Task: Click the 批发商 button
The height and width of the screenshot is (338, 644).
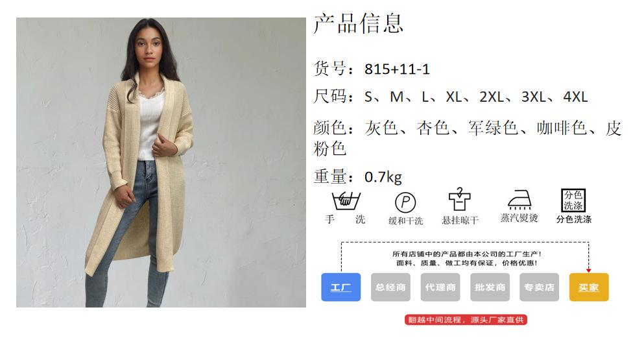Action: pyautogui.click(x=490, y=287)
